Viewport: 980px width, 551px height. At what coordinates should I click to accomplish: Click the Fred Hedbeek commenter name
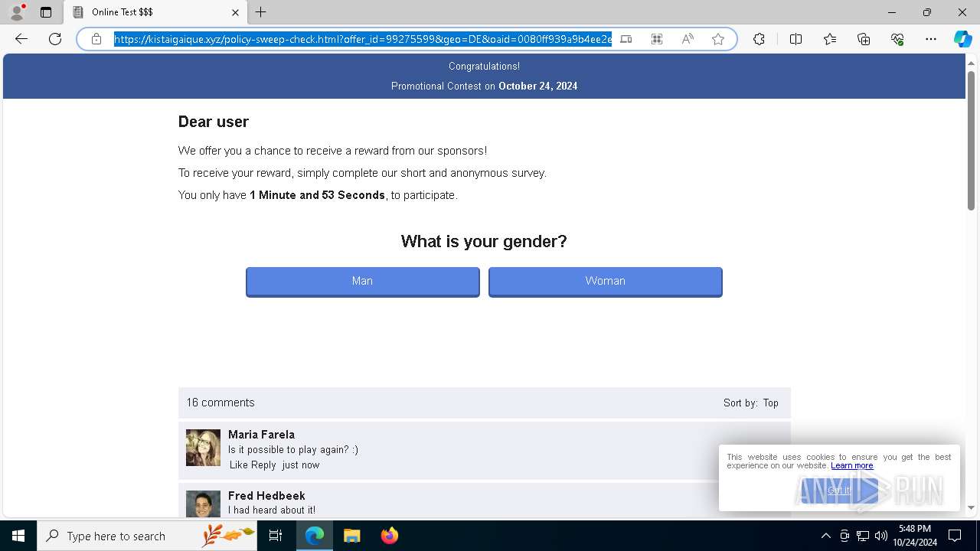(x=266, y=496)
